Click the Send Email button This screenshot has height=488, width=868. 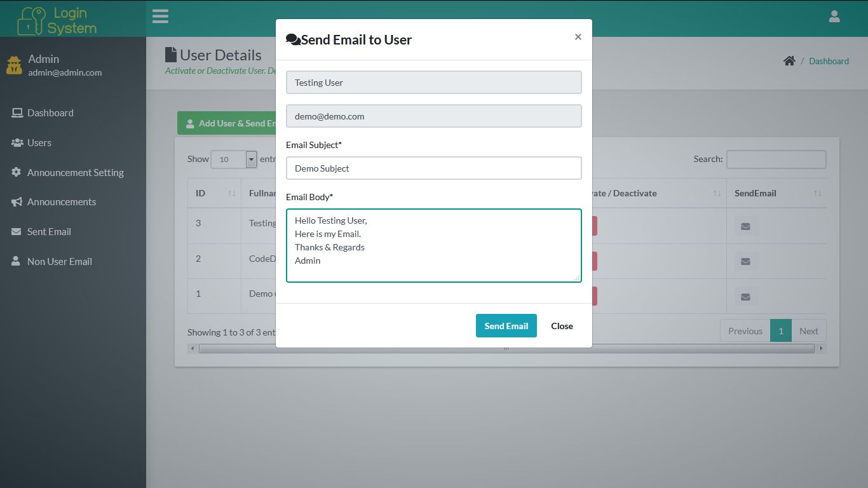click(506, 325)
